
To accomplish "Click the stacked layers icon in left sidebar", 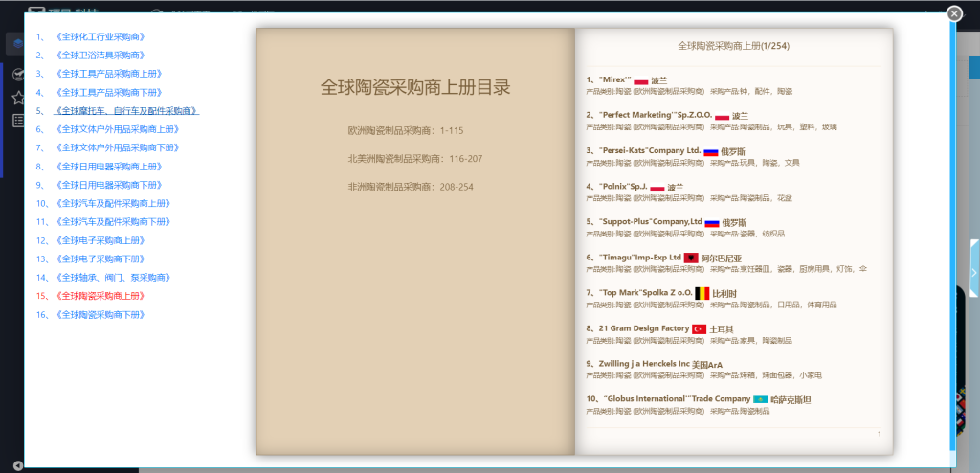I will coord(15,44).
